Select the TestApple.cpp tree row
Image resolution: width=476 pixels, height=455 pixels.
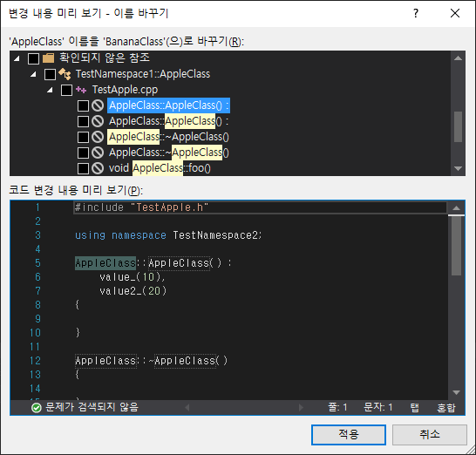click(x=125, y=90)
